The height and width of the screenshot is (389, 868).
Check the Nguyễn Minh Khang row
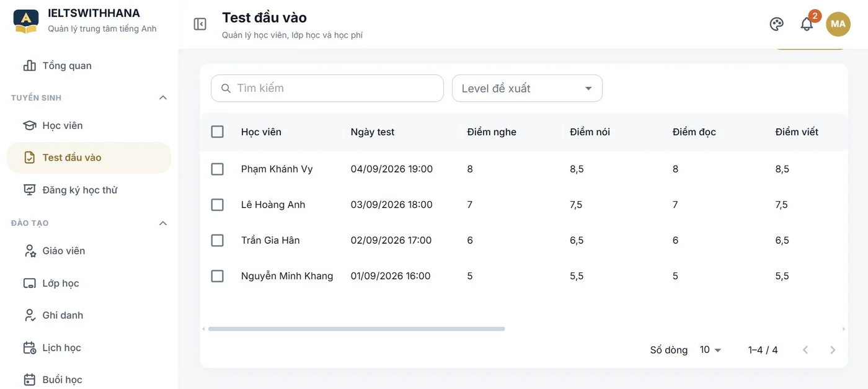coord(217,276)
